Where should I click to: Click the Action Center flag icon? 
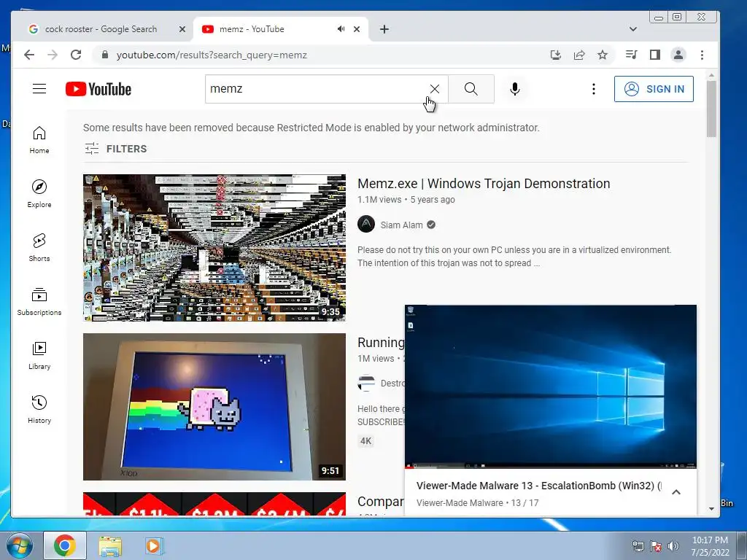tap(656, 545)
